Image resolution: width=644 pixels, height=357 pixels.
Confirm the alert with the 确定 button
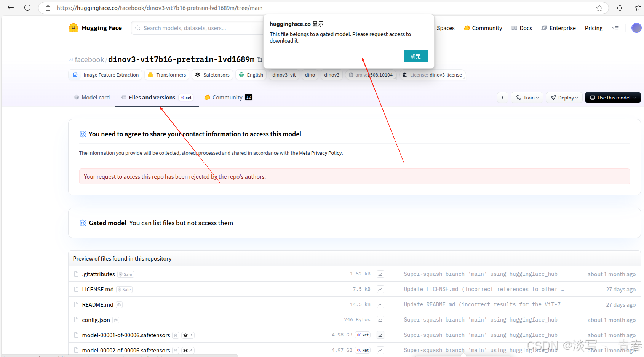pos(416,56)
